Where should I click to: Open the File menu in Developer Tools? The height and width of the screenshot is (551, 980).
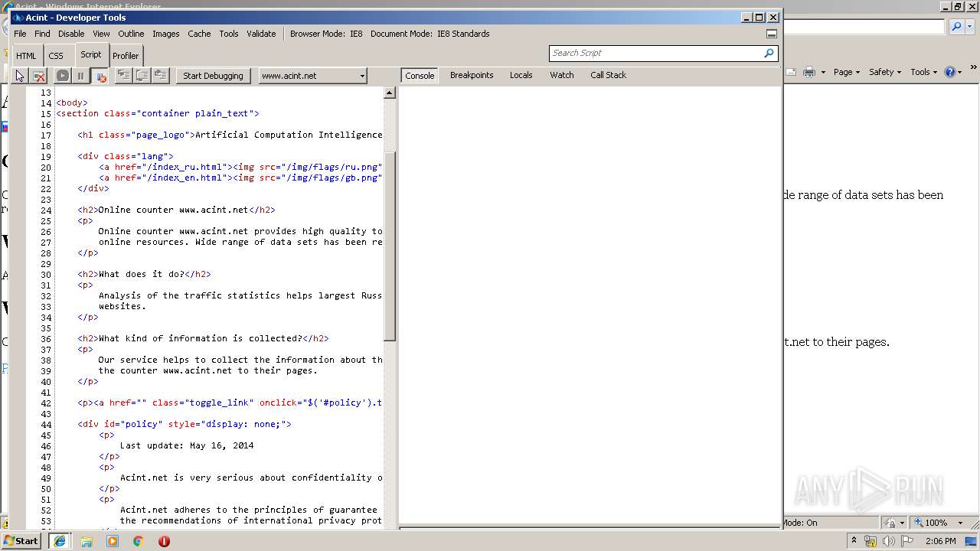pos(20,34)
